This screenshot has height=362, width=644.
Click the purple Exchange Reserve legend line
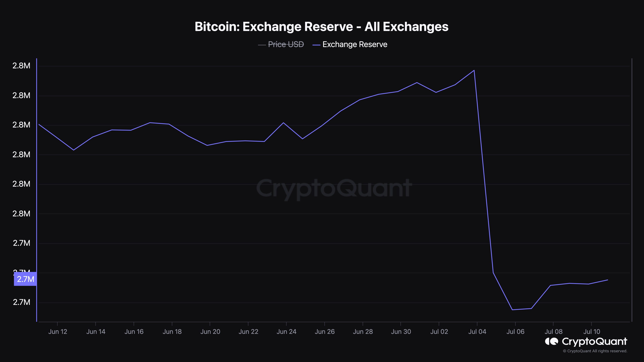[x=316, y=45]
